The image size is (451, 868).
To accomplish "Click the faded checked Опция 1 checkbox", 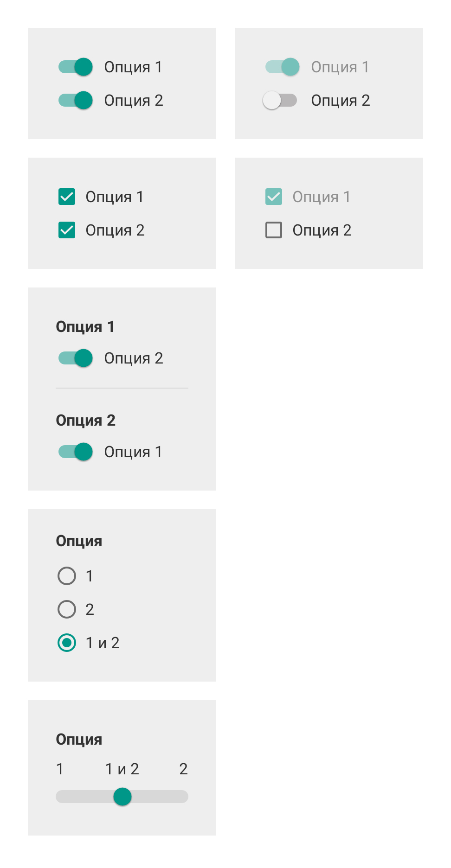I will click(274, 197).
